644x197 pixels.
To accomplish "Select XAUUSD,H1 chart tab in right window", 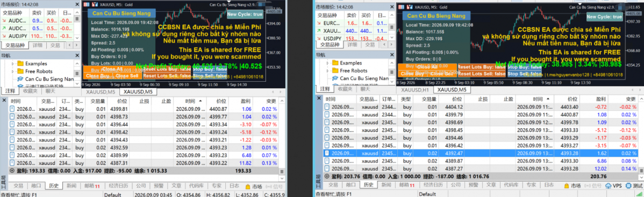I will [415, 89].
